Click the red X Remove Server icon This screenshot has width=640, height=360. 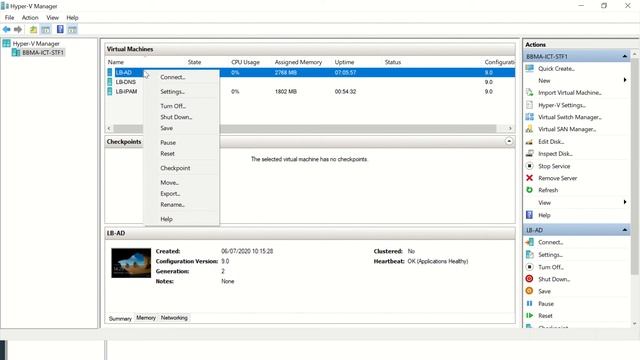[x=529, y=178]
